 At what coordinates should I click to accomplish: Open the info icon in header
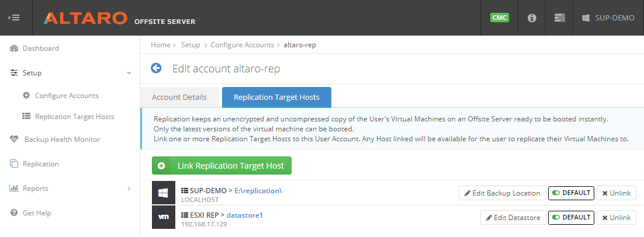(x=532, y=18)
